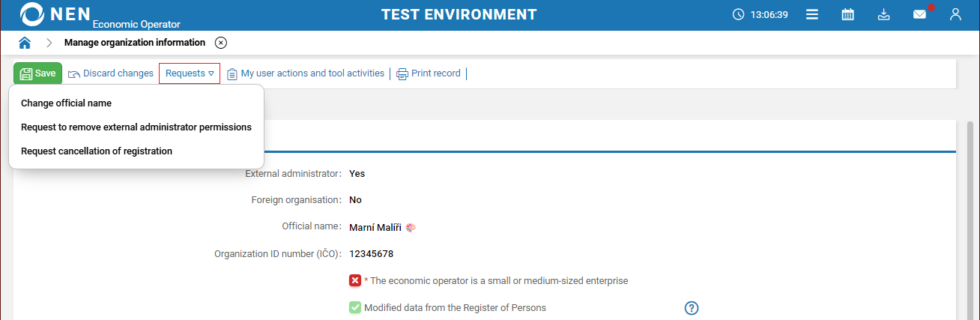This screenshot has height=320, width=980.
Task: Select Change official name
Action: (x=66, y=103)
